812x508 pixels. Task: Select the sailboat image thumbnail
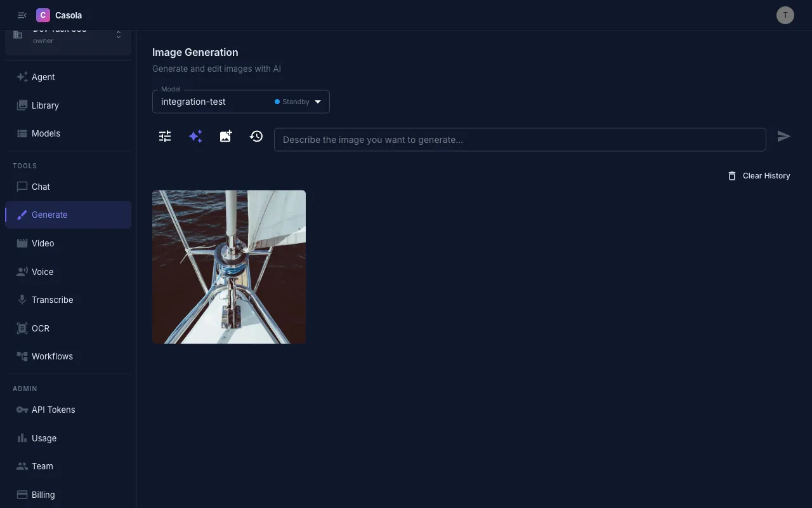[x=228, y=267]
